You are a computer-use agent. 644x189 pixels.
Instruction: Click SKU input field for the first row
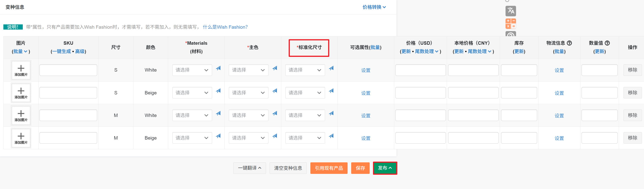68,70
